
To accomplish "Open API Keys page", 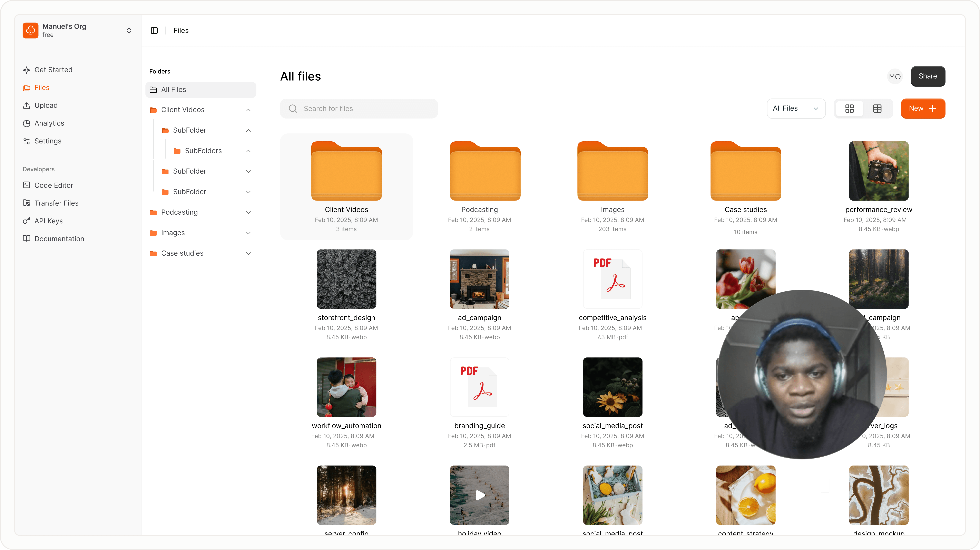I will tap(48, 221).
